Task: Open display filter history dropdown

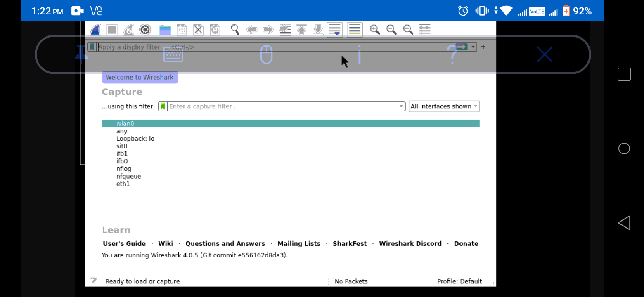Action: [473, 47]
